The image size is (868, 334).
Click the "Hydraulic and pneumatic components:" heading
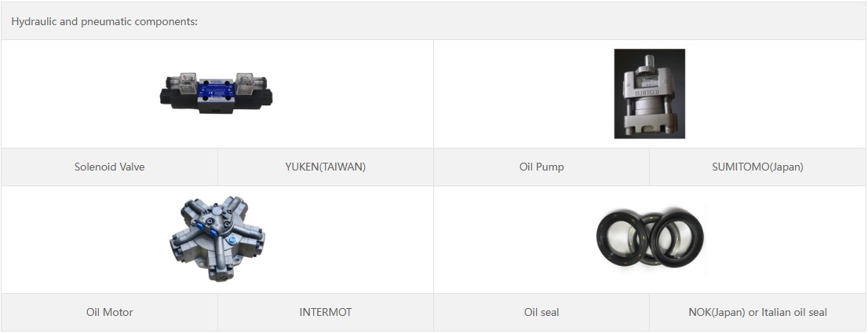coord(104,21)
